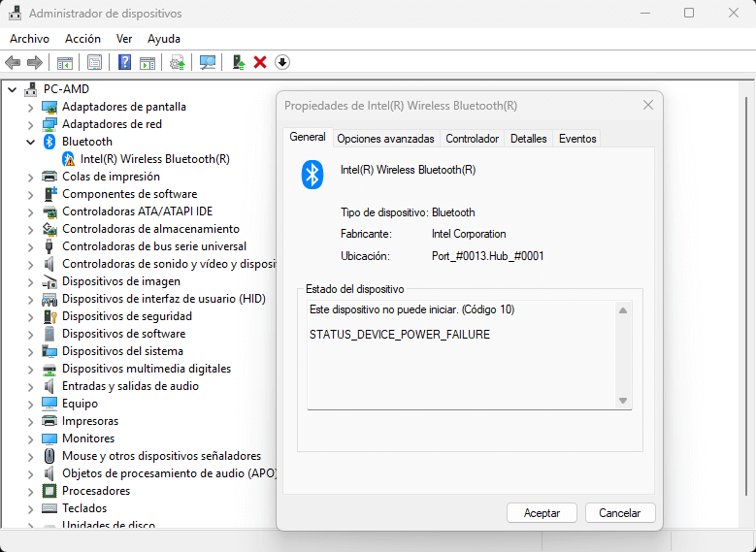Select the Equipo tree item
Image resolution: width=756 pixels, height=552 pixels.
coord(80,404)
